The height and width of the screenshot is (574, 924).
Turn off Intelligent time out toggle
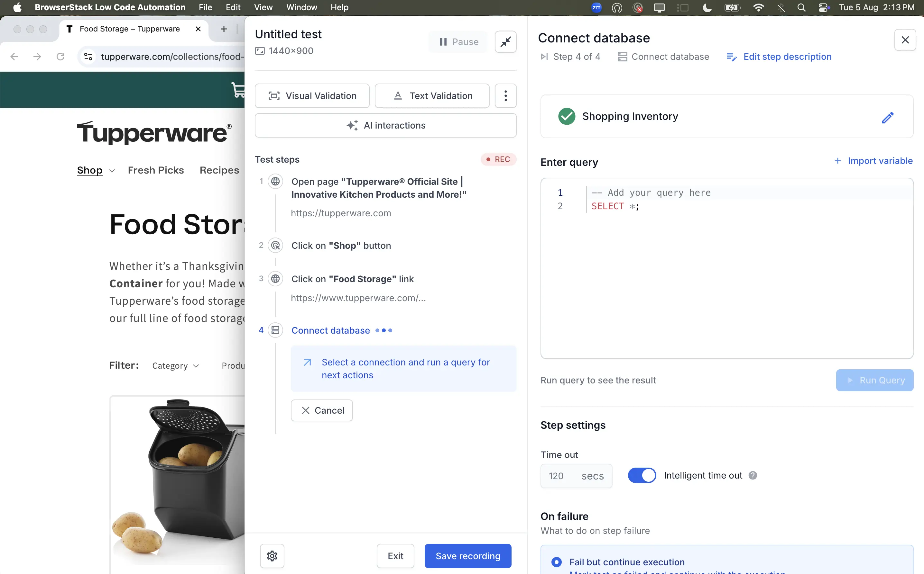pos(642,475)
